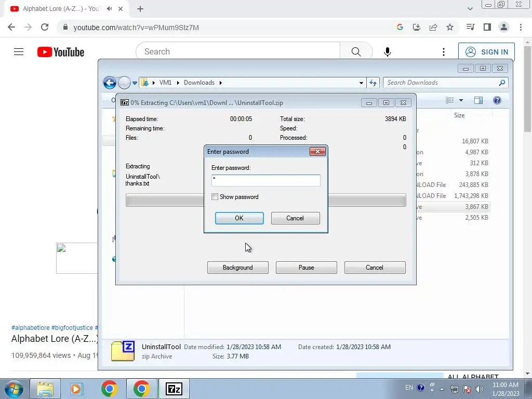Focus the Enter password text field
The image size is (532, 399).
[265, 180]
